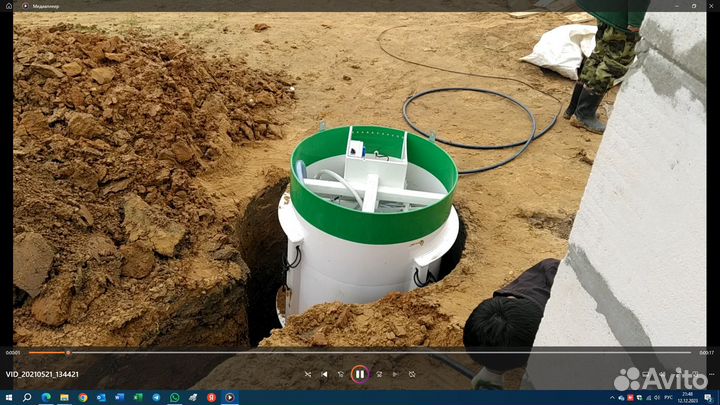This screenshot has height=405, width=720.
Task: Click the back arrow in the title bar
Action: (11, 5)
